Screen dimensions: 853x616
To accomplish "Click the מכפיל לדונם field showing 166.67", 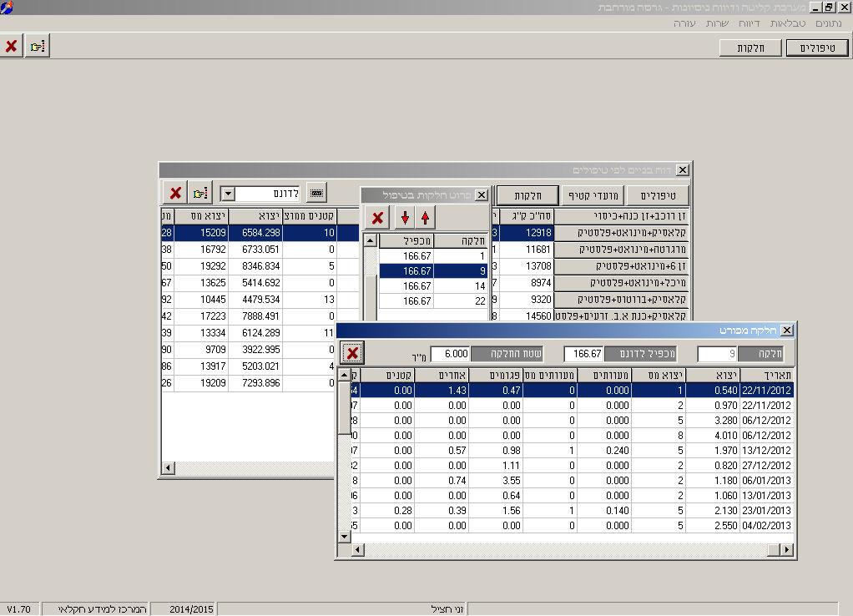I will click(584, 354).
